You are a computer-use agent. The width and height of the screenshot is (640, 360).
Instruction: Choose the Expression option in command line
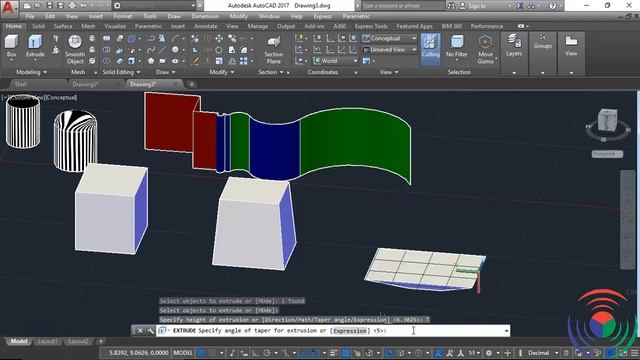[x=350, y=331]
